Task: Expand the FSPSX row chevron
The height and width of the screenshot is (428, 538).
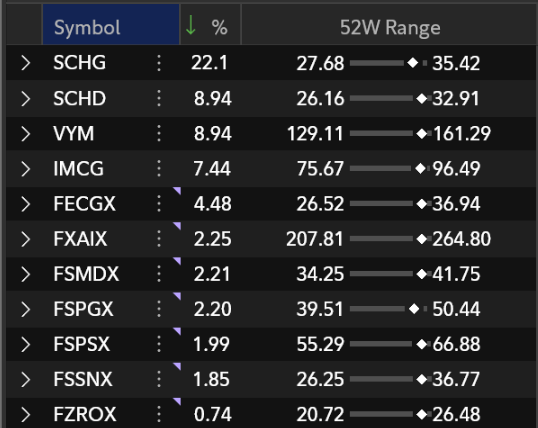Action: click(25, 344)
